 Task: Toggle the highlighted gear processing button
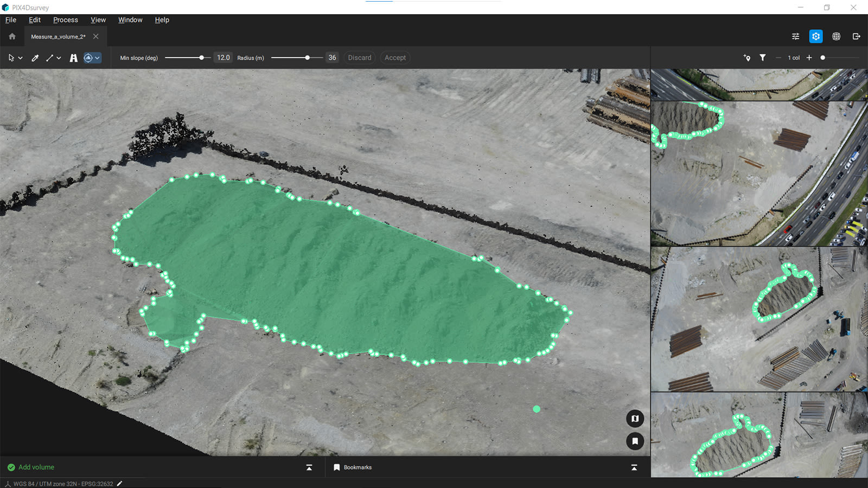coord(816,36)
